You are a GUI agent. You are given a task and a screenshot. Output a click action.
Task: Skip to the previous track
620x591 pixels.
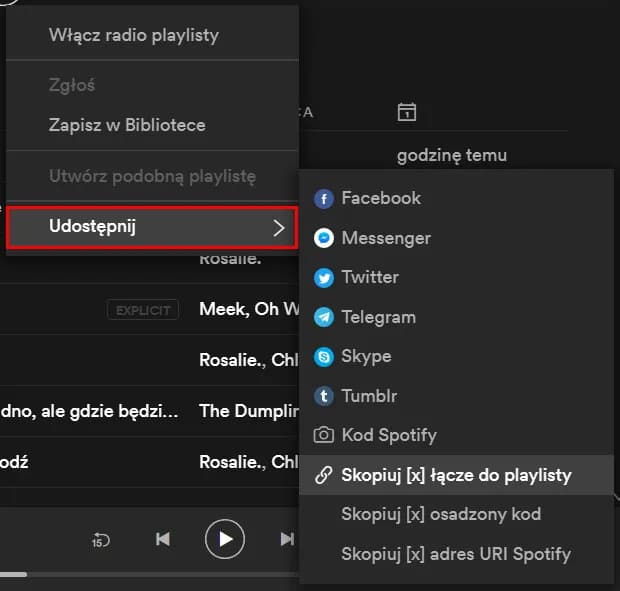[x=163, y=540]
